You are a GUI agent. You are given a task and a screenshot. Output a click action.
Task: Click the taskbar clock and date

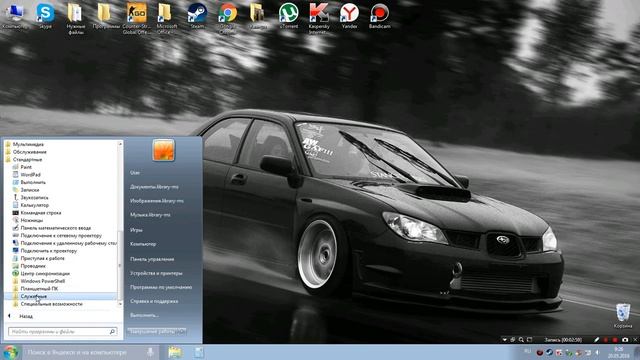[x=619, y=352]
